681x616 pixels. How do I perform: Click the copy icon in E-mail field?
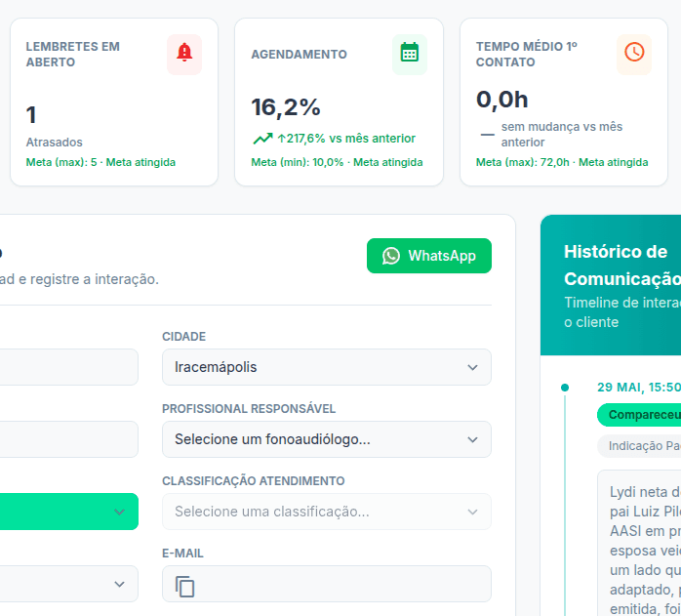point(184,586)
